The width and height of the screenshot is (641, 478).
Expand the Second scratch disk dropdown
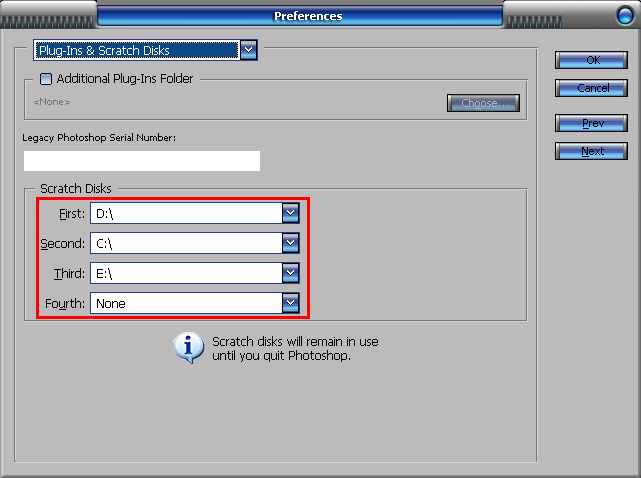195,243
